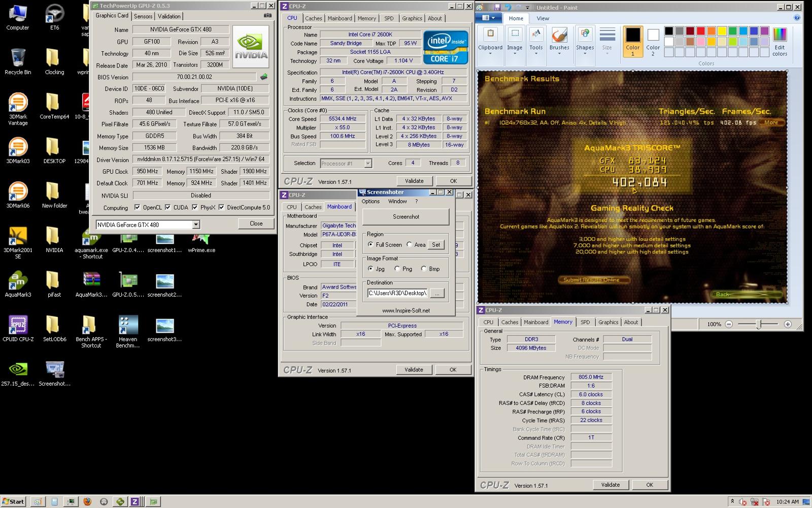Click the Set button in Screenshoter
Viewport: 812px width, 508px height.
(436, 244)
